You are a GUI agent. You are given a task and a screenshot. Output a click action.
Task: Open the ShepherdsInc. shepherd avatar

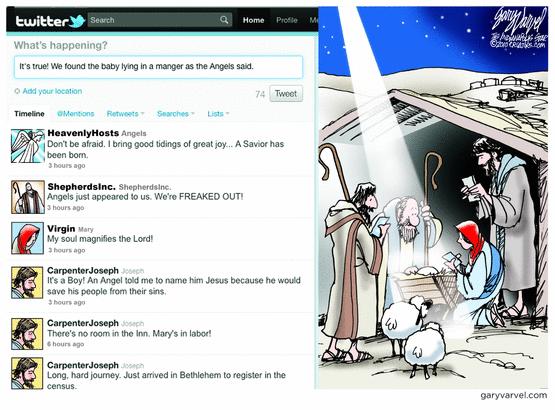pos(28,197)
